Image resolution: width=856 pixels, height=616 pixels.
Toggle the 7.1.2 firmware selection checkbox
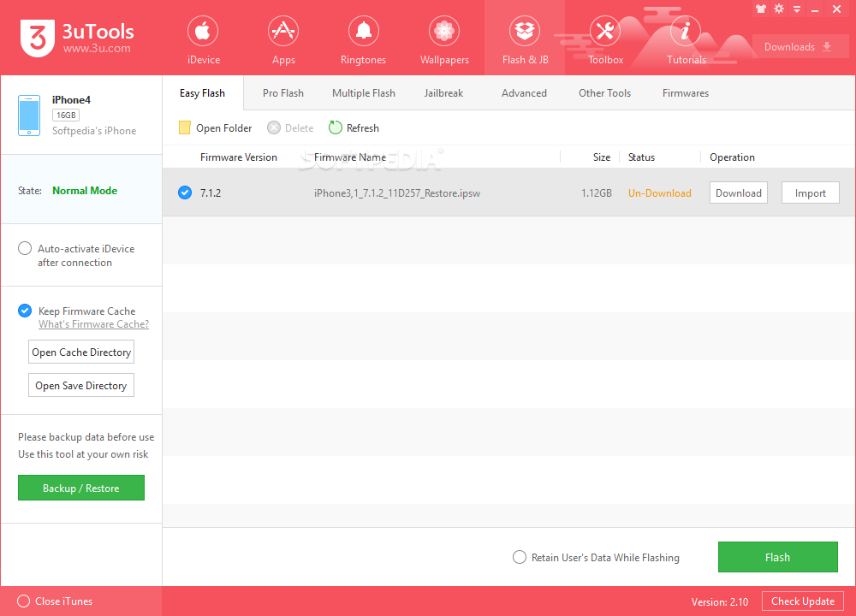[185, 192]
